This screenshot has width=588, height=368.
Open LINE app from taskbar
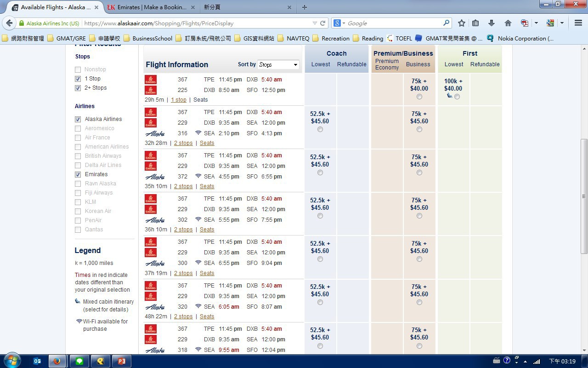[79, 361]
